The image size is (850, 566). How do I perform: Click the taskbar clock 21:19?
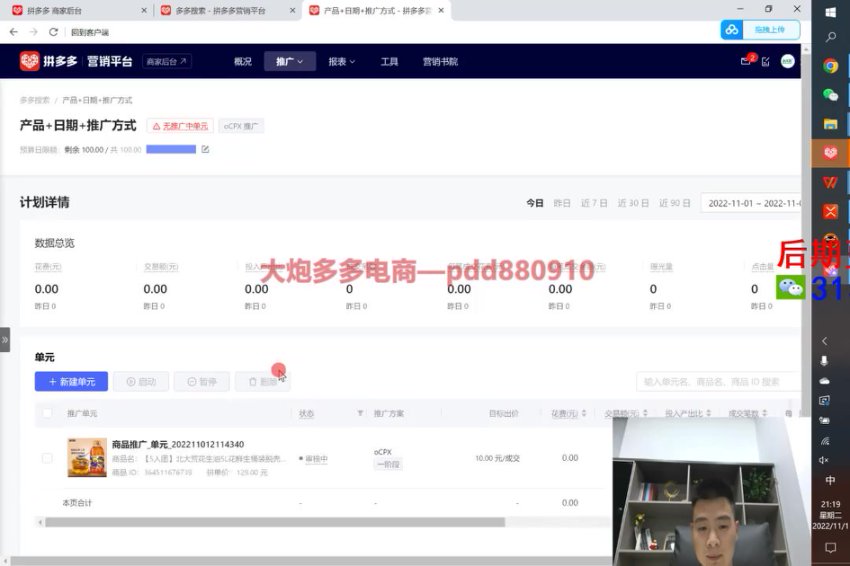pos(830,504)
